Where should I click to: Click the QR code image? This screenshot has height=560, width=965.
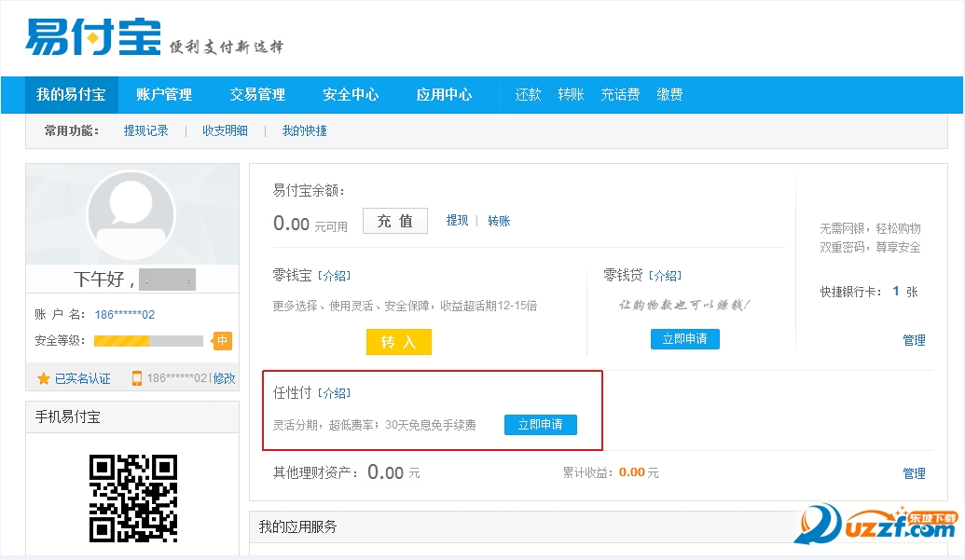pos(132,499)
